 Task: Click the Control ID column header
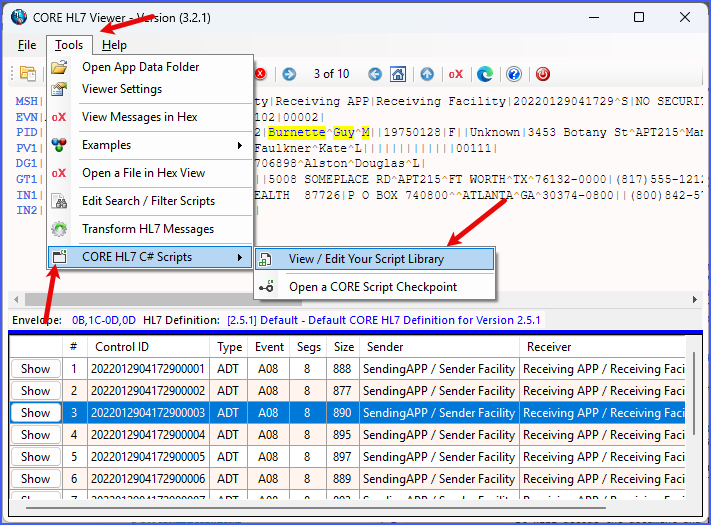[x=148, y=347]
